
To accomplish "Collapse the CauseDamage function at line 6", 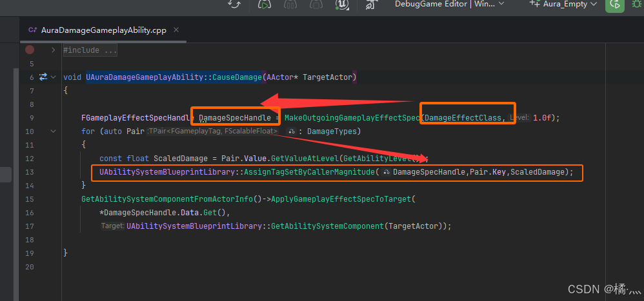I will point(54,77).
